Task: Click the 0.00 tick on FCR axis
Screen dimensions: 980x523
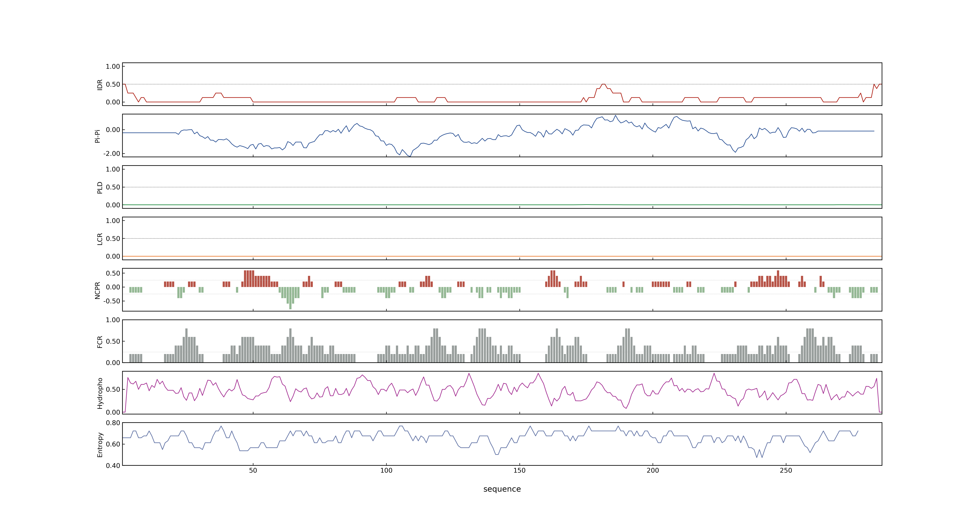Action: pyautogui.click(x=113, y=363)
